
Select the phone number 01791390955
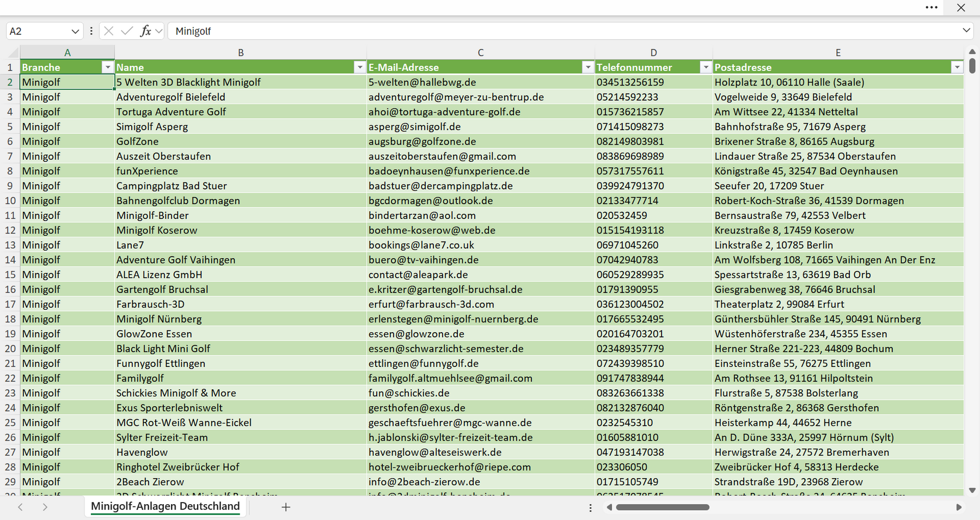coord(654,289)
